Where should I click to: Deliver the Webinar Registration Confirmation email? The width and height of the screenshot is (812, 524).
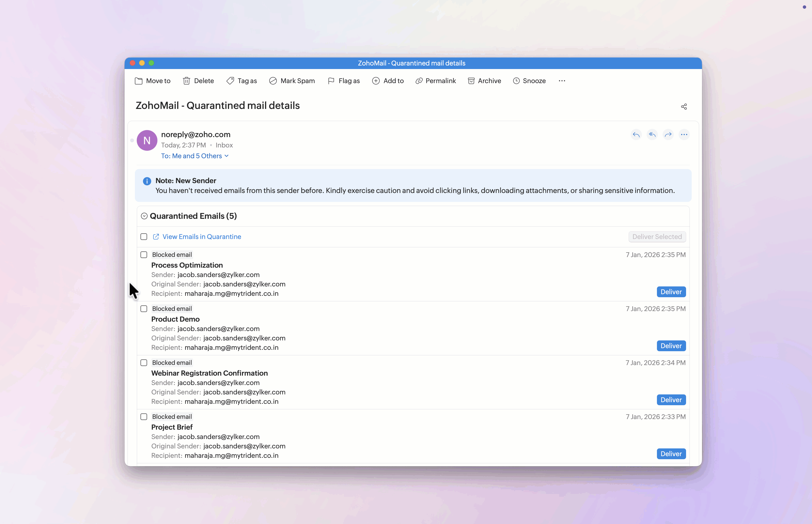[x=671, y=400]
